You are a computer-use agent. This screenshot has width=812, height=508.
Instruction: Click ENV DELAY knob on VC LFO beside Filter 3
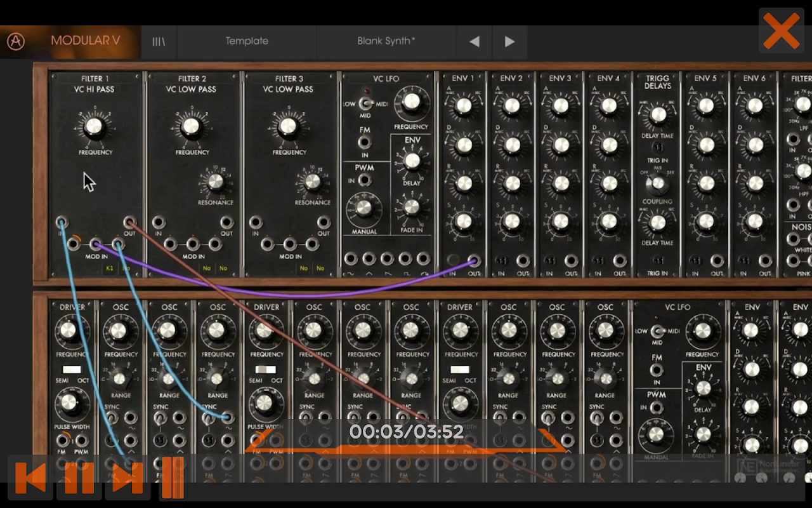click(412, 161)
